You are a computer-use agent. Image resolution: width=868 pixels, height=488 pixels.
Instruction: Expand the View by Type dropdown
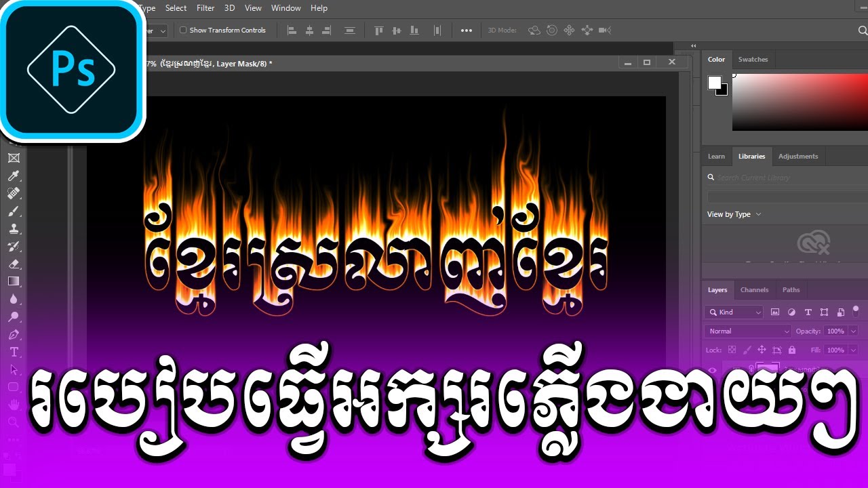734,214
